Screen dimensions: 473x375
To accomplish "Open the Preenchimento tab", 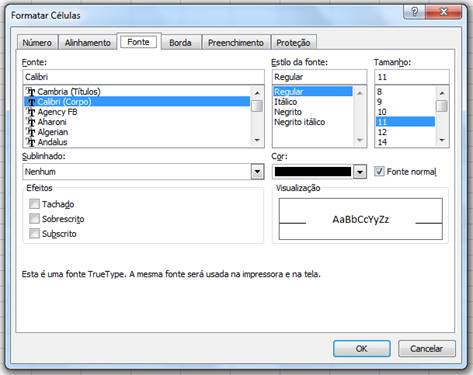I will tap(236, 43).
